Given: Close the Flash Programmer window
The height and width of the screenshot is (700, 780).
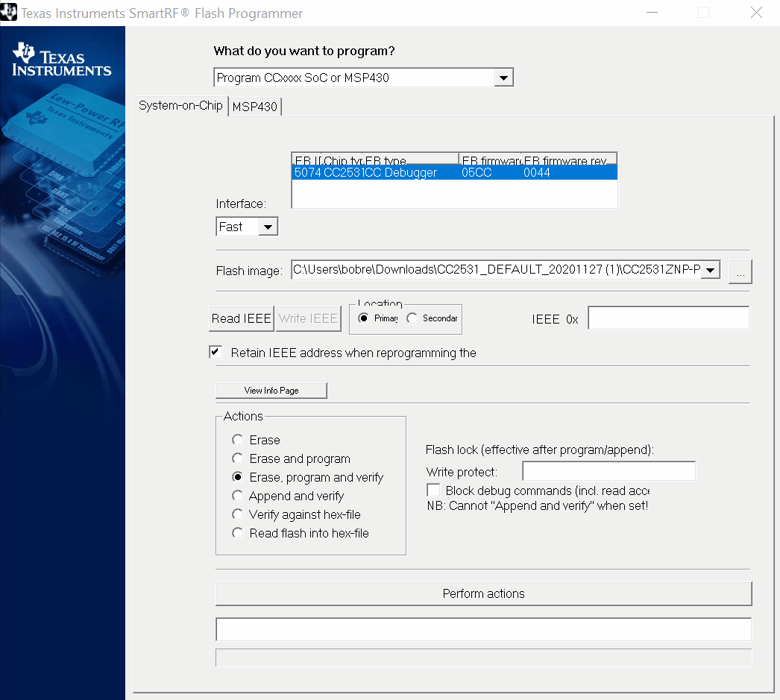Looking at the screenshot, I should (756, 13).
